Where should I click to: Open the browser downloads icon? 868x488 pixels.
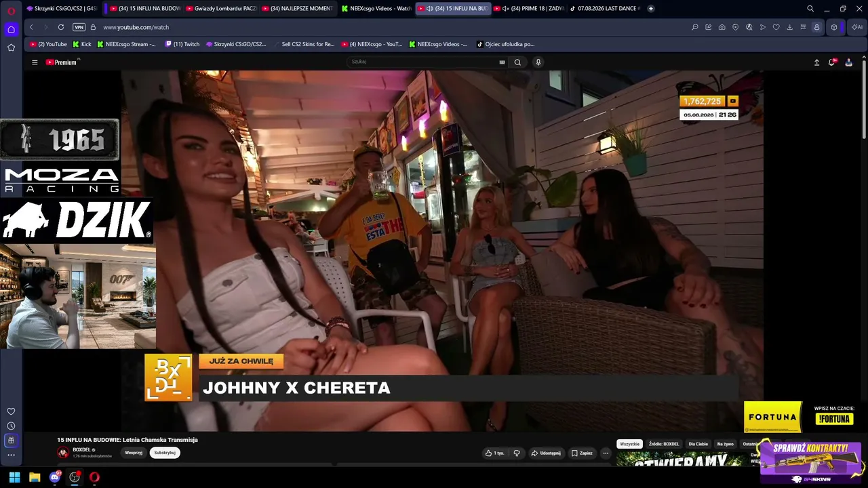[790, 27]
